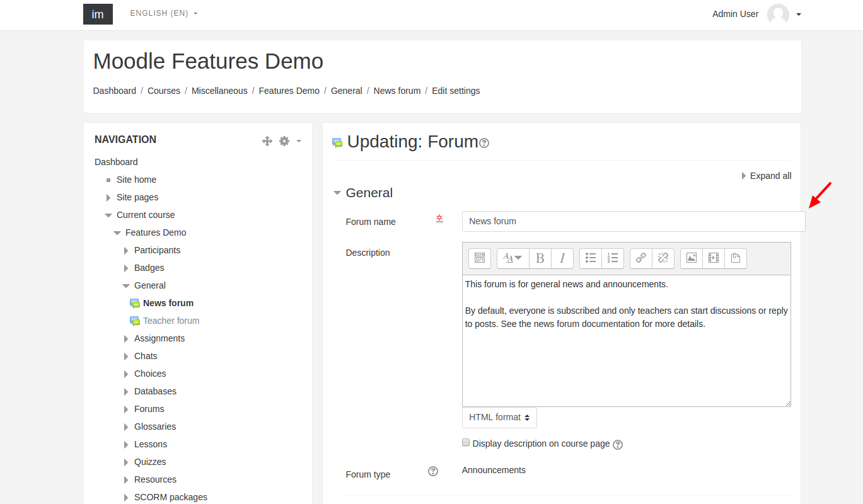
Task: Open Courses in the breadcrumb
Action: tap(164, 91)
